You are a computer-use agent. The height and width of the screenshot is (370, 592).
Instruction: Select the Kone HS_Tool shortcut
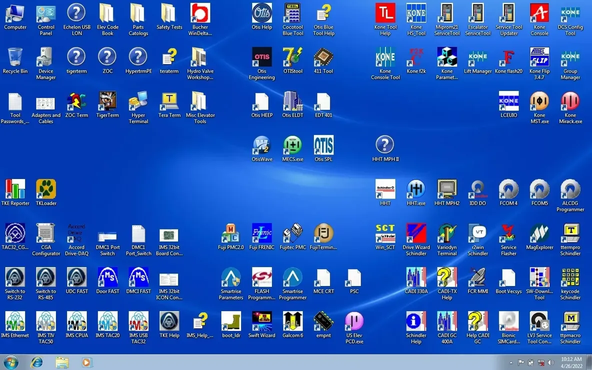(416, 20)
